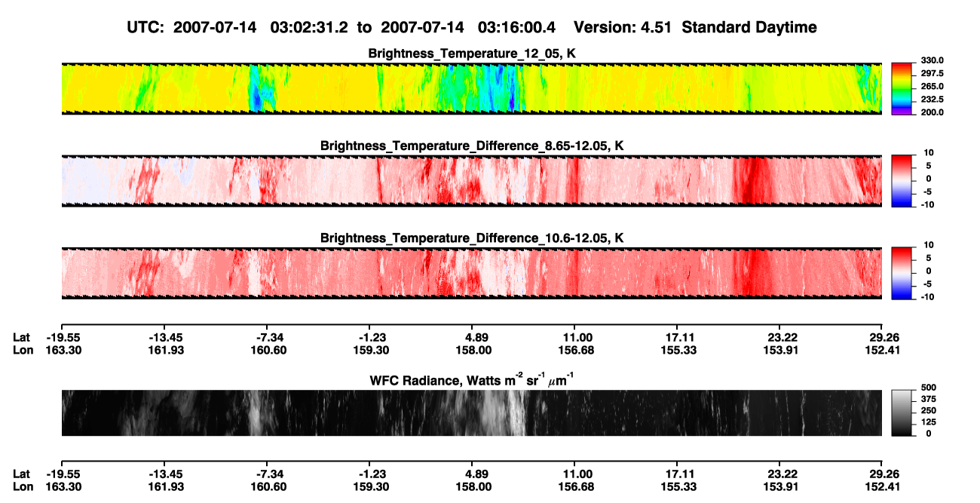Click 'Lat' label below the WFC Radiance panel
Screen dimensions: 980x503
click(x=21, y=474)
